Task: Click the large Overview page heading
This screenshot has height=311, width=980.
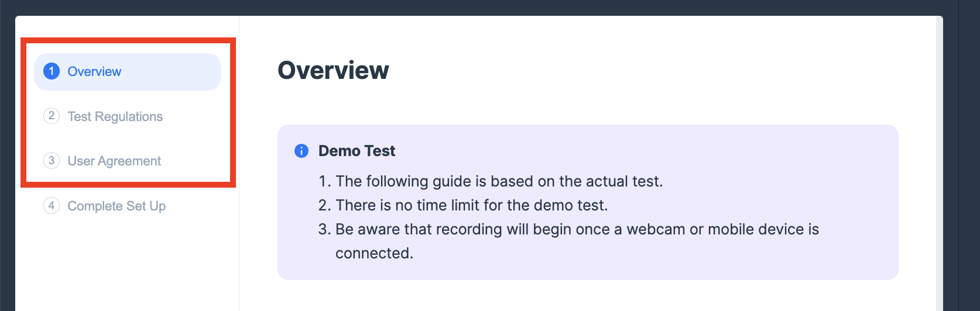Action: pyautogui.click(x=333, y=70)
